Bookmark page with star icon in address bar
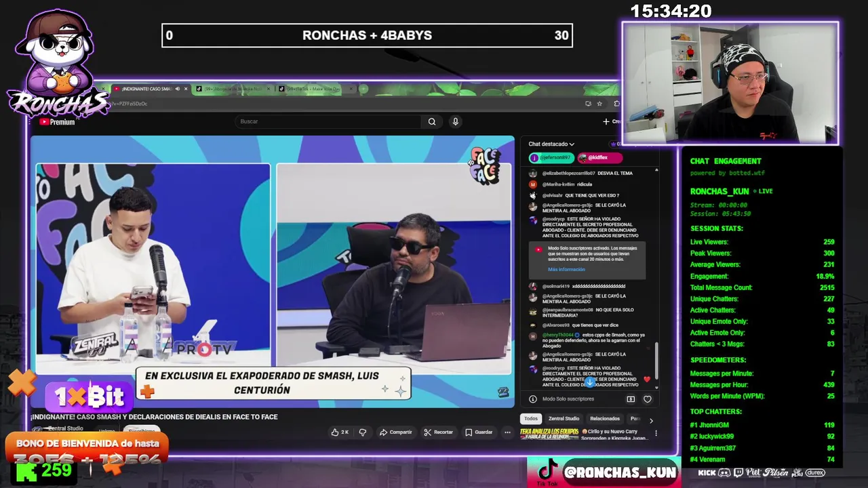 [599, 104]
